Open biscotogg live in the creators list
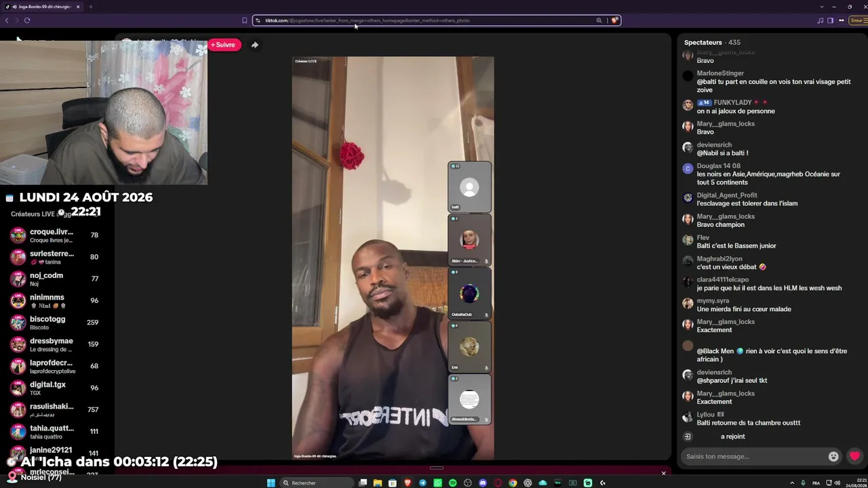 pos(56,322)
